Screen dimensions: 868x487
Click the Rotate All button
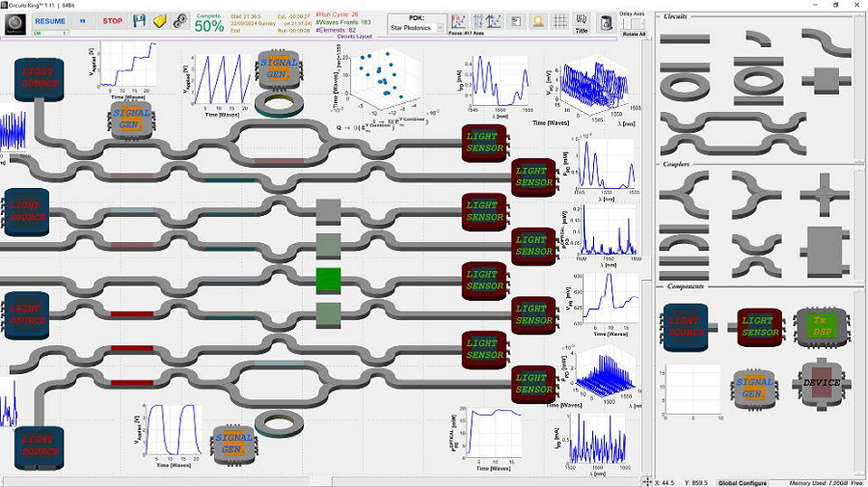634,34
